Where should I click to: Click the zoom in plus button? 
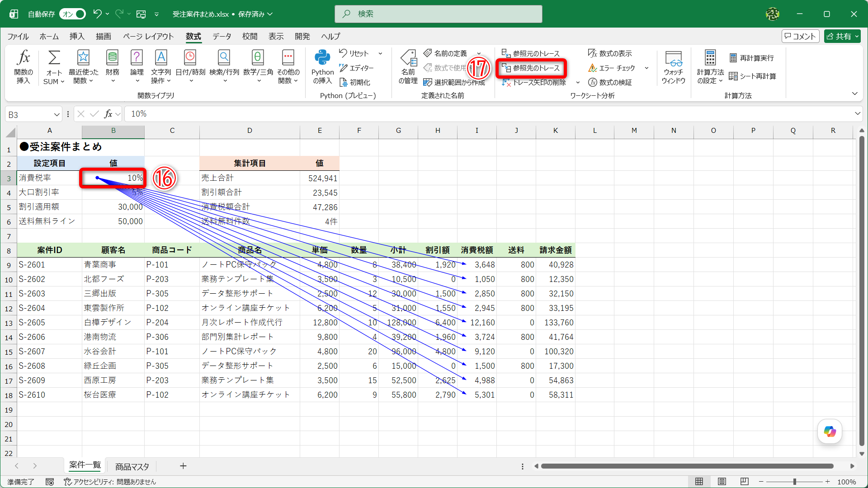tap(827, 482)
